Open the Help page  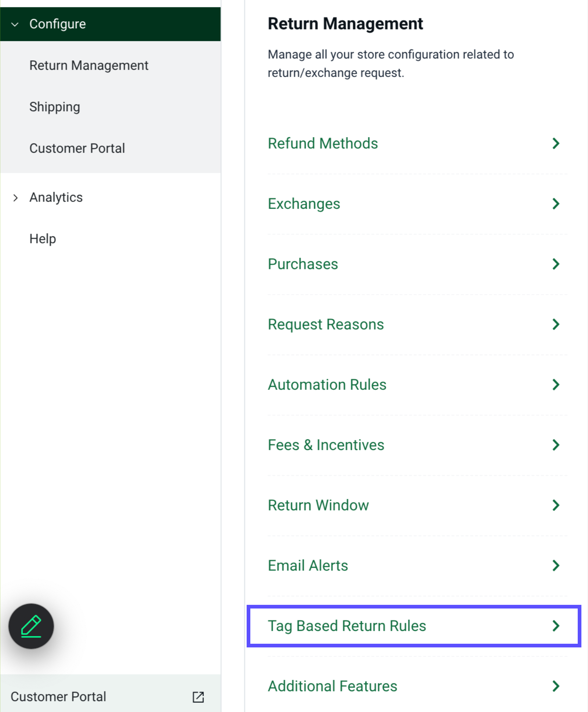click(x=42, y=239)
